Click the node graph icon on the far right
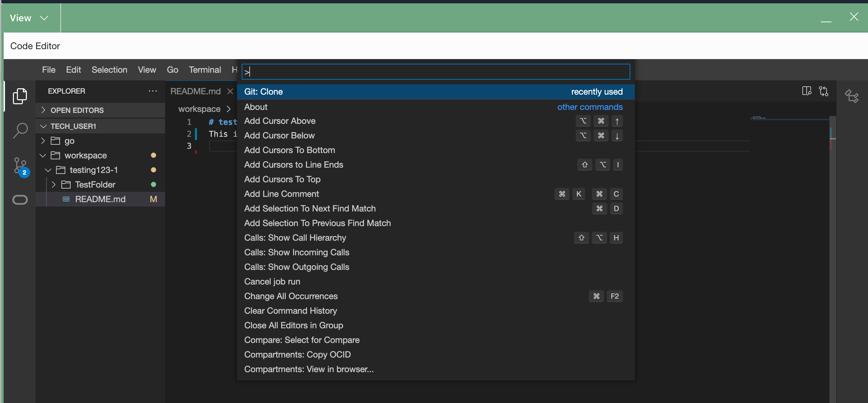The width and height of the screenshot is (868, 403). coord(852,97)
